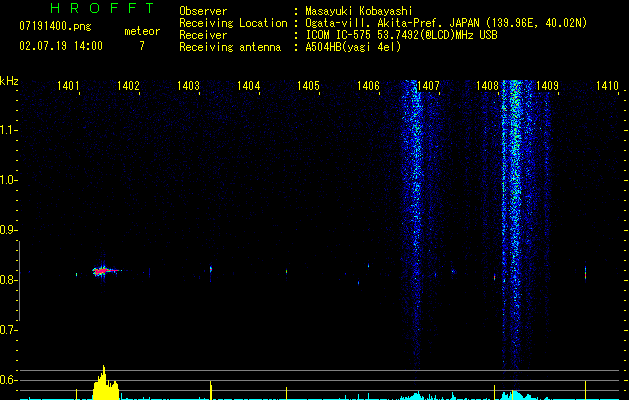
Task: Click the Ogata-vill. Akita-Pref. JAPAN location text
Action: (446, 23)
